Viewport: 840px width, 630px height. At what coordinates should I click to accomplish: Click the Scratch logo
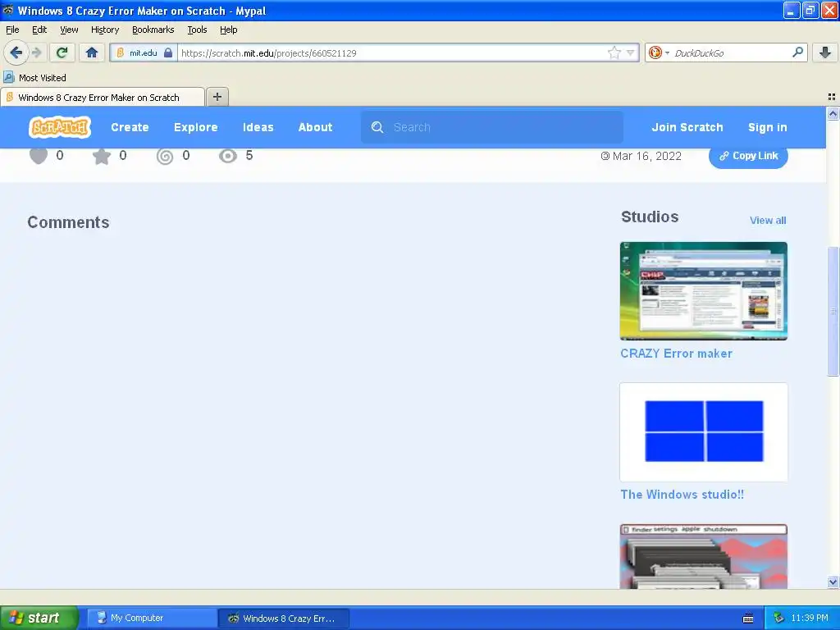point(59,127)
